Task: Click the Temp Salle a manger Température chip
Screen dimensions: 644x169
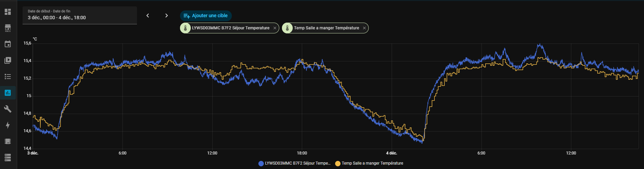Action: click(326, 28)
